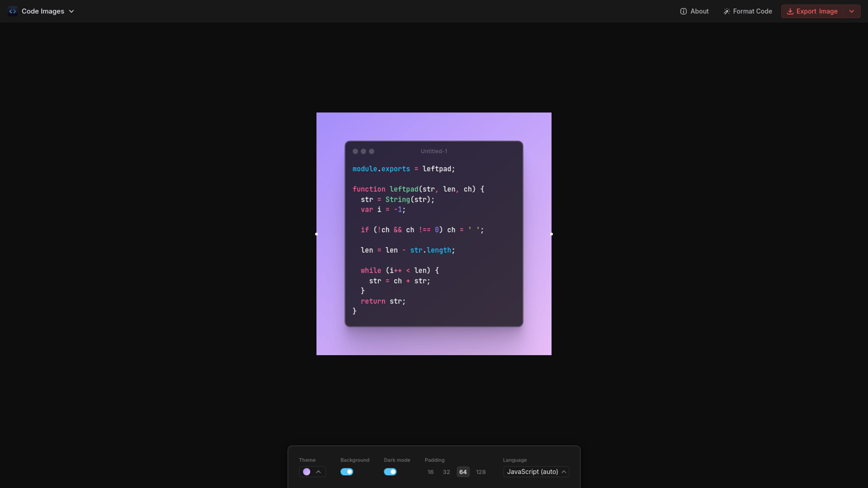Open the Theme selector dropdown
868x488 pixels.
point(312,471)
